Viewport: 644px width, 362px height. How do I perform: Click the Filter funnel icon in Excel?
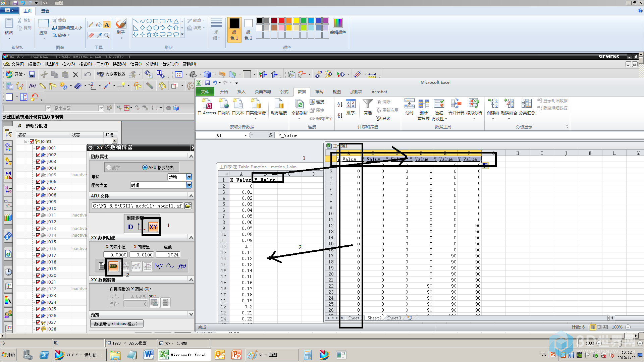[368, 104]
